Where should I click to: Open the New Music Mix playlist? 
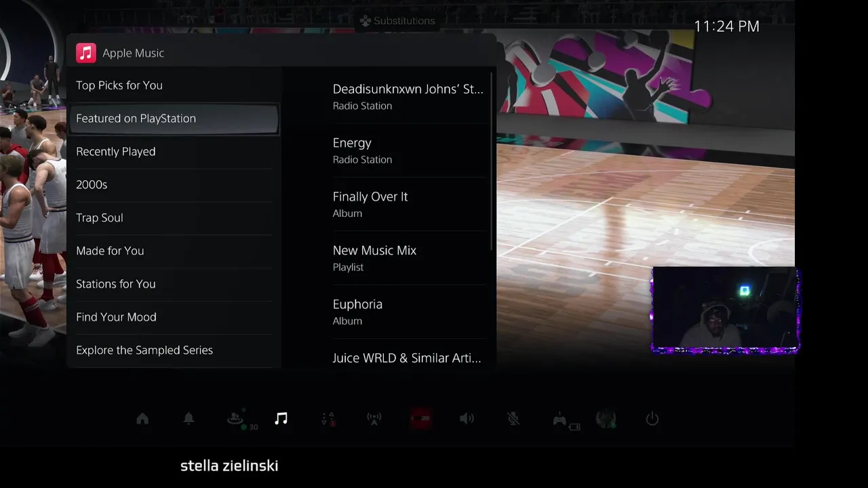click(x=409, y=258)
